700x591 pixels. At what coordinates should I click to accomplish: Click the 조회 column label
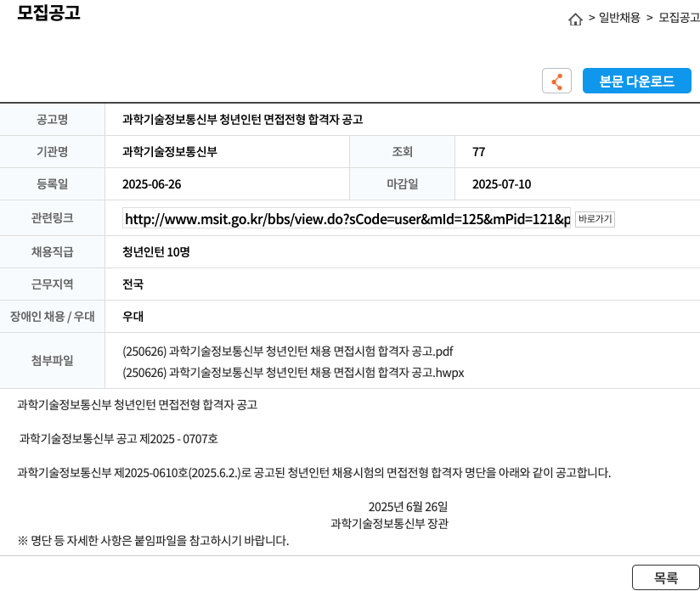[402, 152]
